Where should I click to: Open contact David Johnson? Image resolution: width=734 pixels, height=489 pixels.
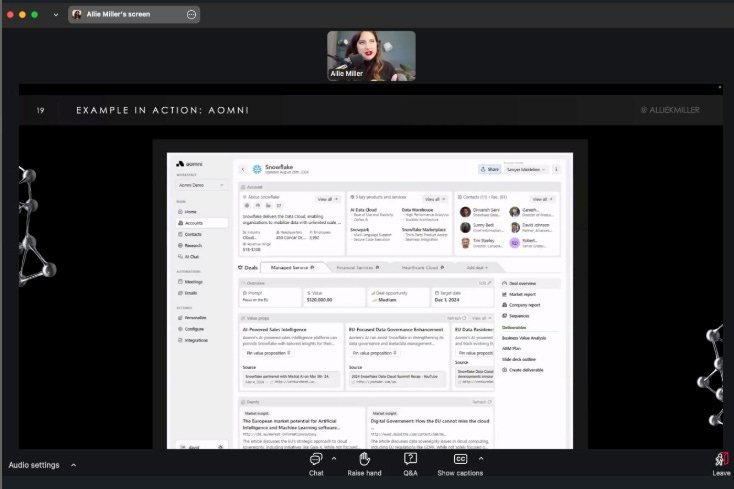tap(534, 227)
